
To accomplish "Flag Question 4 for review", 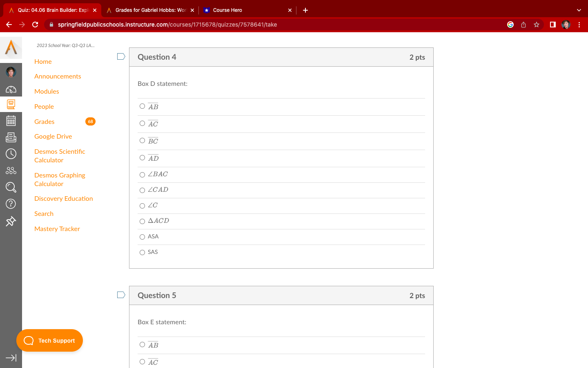I will click(x=121, y=56).
